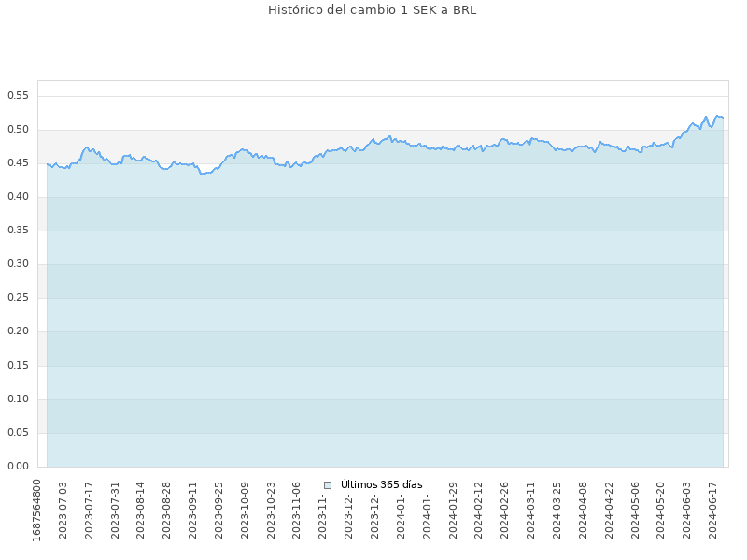747x560 pixels.
Task: Click the 0.10 y-axis label
Action: tap(19, 399)
